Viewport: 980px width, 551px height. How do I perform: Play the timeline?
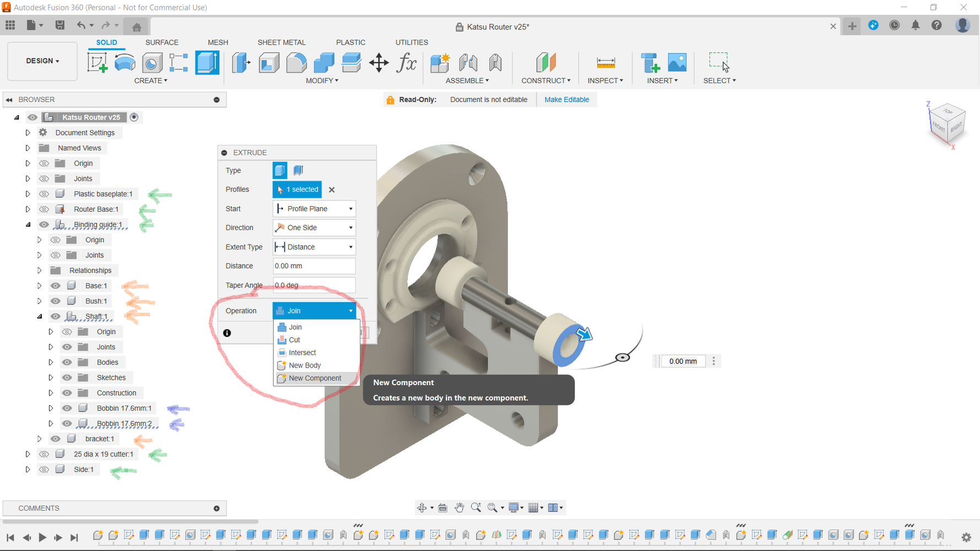[42, 537]
